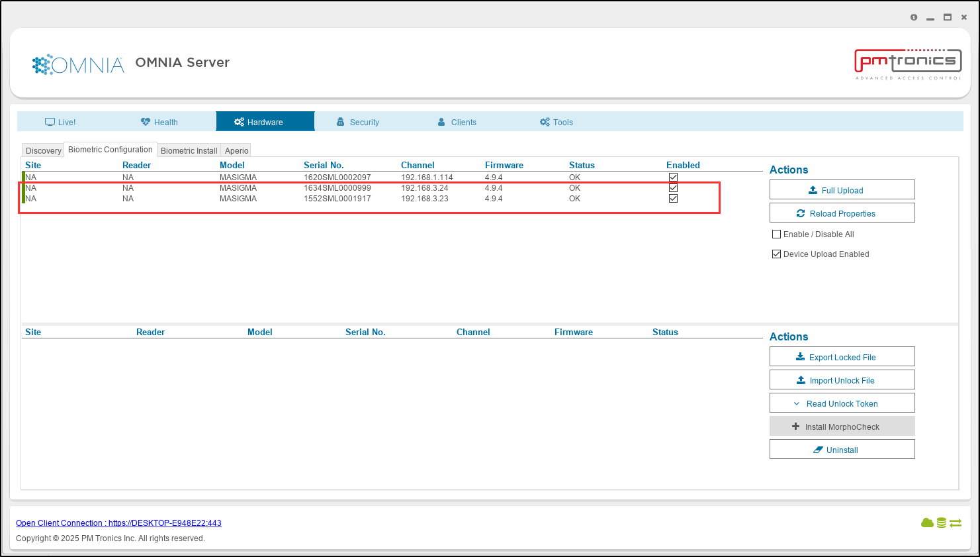Click the Model header in lower table
The image size is (980, 557).
pos(260,332)
